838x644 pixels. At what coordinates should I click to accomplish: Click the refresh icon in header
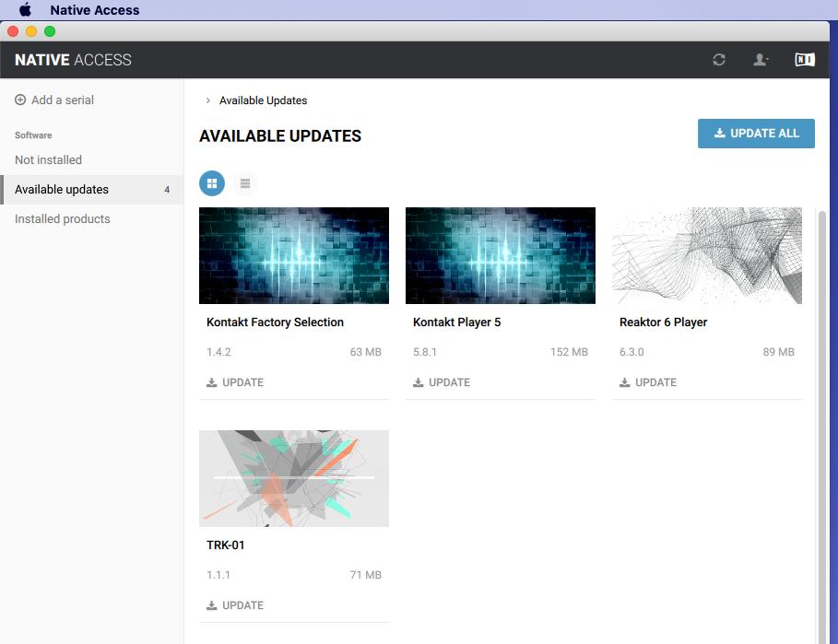point(719,59)
